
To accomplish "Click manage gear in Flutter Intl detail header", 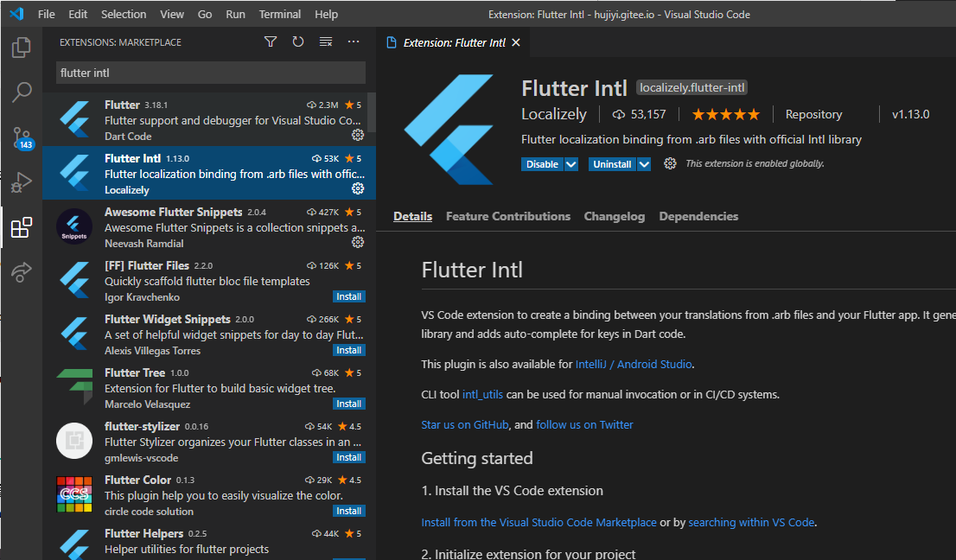I will point(670,163).
